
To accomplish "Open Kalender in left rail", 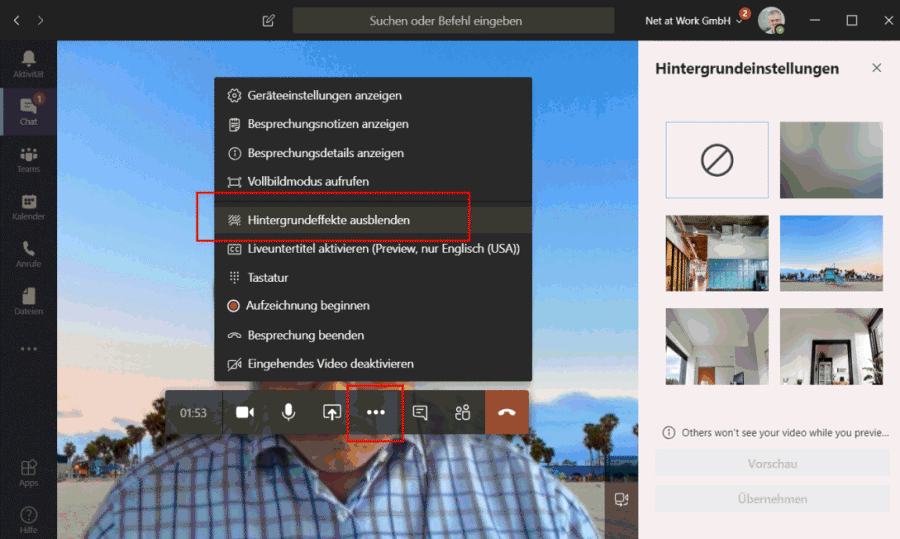I will coord(28,206).
